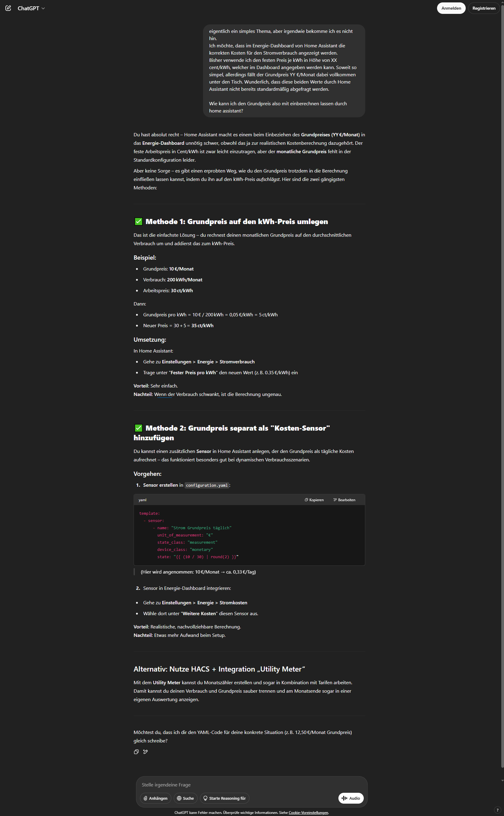The width and height of the screenshot is (504, 816).
Task: Click the green checkmark next to Methode 1
Action: coord(138,222)
